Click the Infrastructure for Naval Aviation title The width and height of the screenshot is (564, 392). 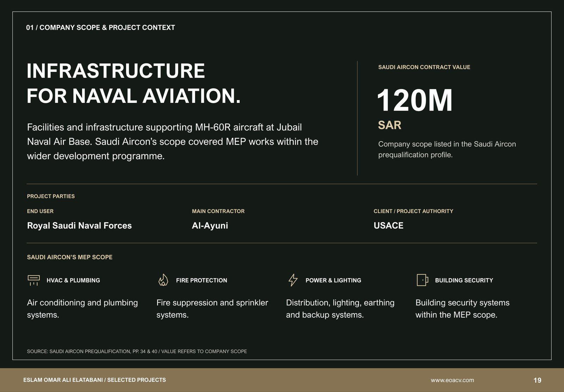tap(134, 83)
